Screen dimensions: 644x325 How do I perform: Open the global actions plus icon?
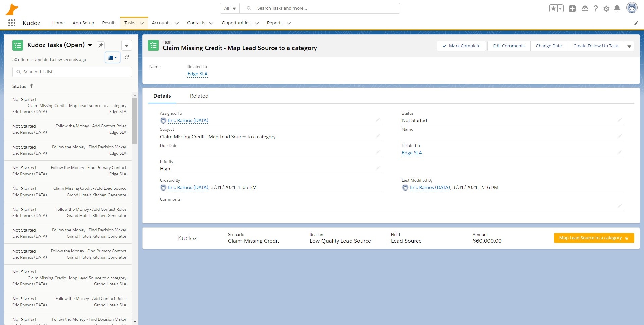pos(572,9)
